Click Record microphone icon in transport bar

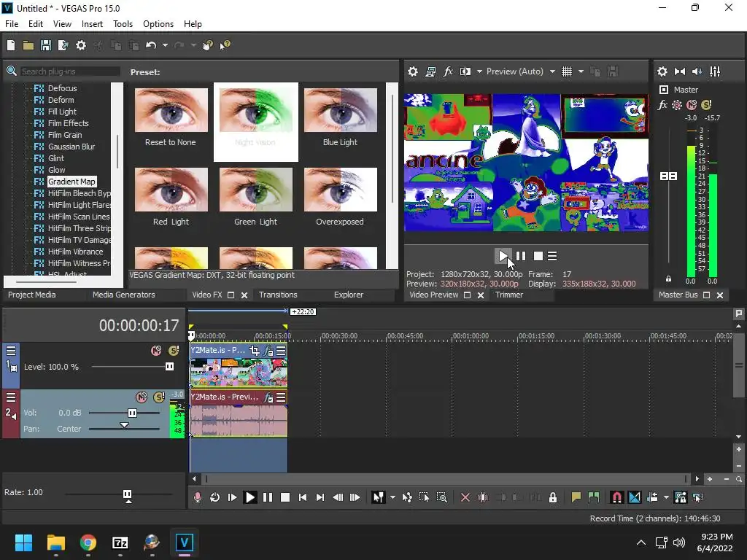click(197, 497)
